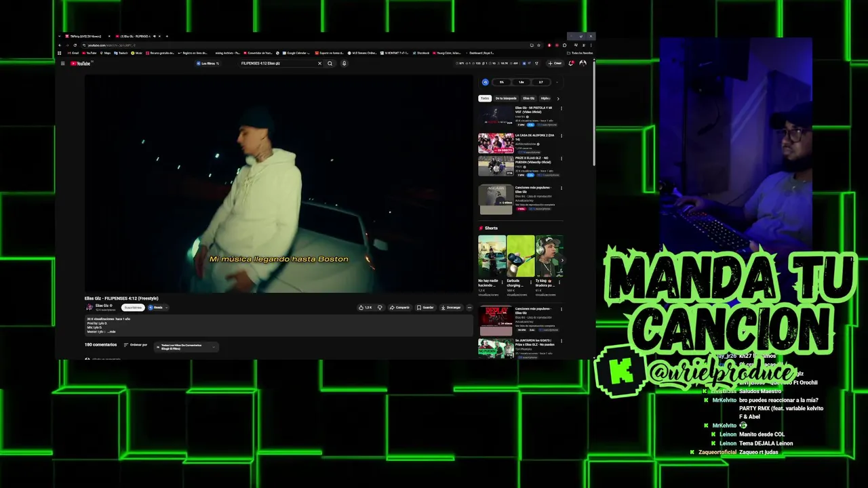Save the video with Guardar

(x=425, y=308)
